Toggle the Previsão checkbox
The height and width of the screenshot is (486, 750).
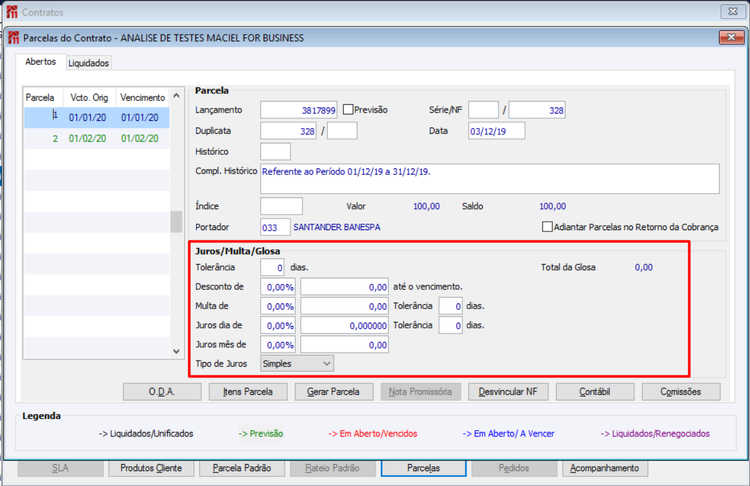point(348,110)
